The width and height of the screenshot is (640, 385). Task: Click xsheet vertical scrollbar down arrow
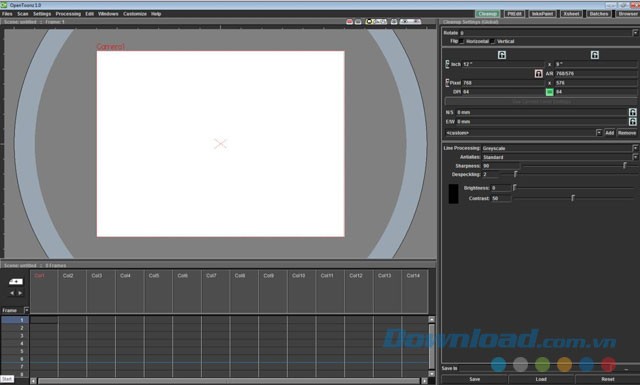[x=431, y=374]
